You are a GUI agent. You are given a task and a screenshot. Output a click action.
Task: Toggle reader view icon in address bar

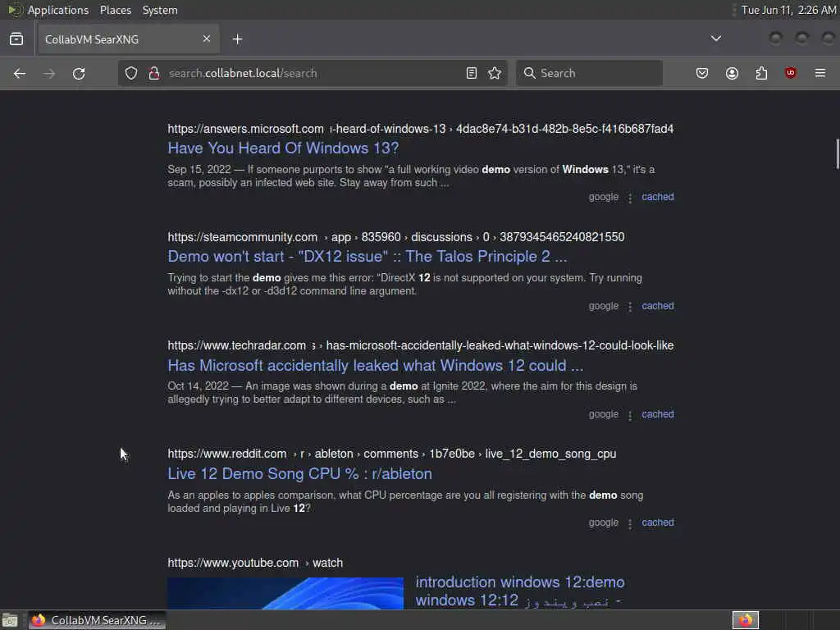point(472,73)
